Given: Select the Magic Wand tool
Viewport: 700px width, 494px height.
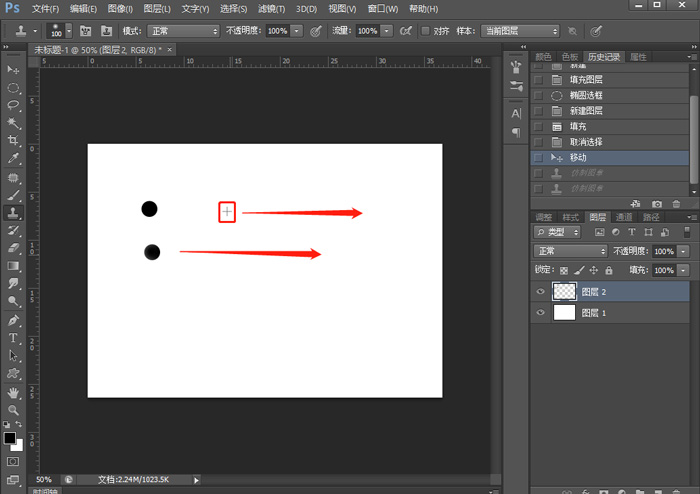Looking at the screenshot, I should (x=13, y=123).
